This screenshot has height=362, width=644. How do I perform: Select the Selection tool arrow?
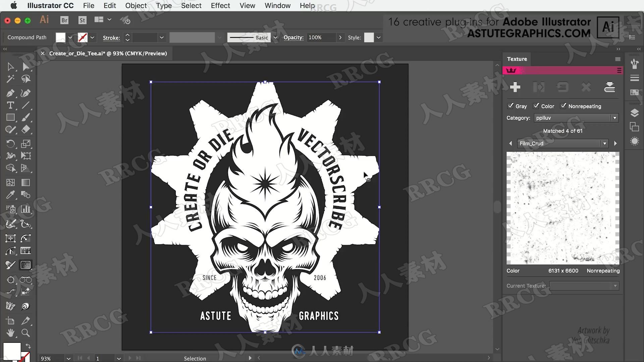click(x=10, y=66)
